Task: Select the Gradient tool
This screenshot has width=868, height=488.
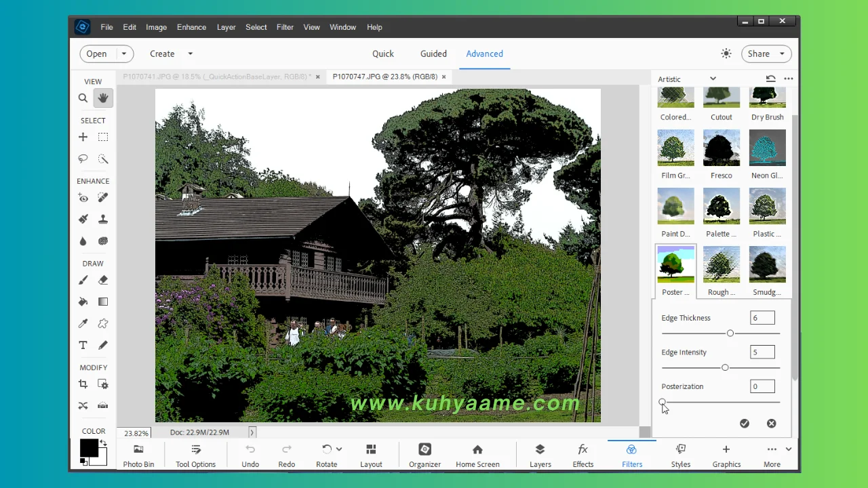Action: pos(103,302)
